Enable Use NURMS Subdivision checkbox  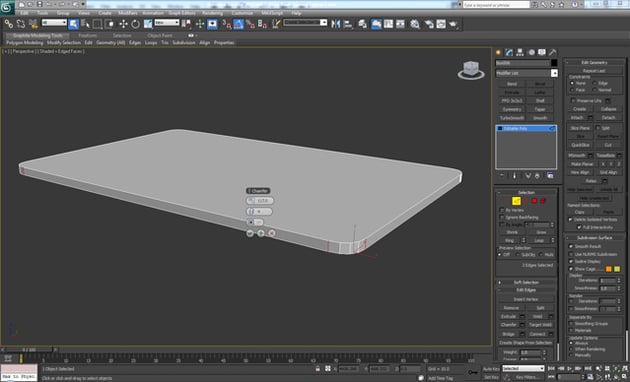point(571,254)
